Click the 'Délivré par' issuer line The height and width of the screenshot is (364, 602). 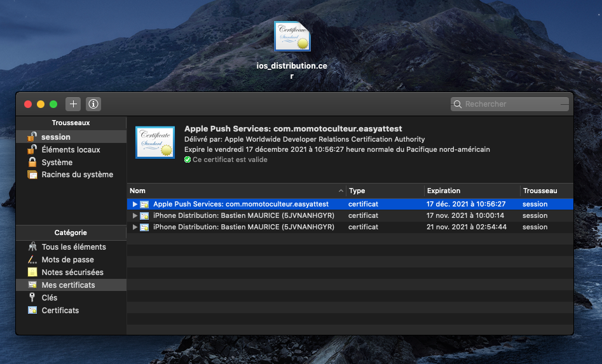point(304,139)
